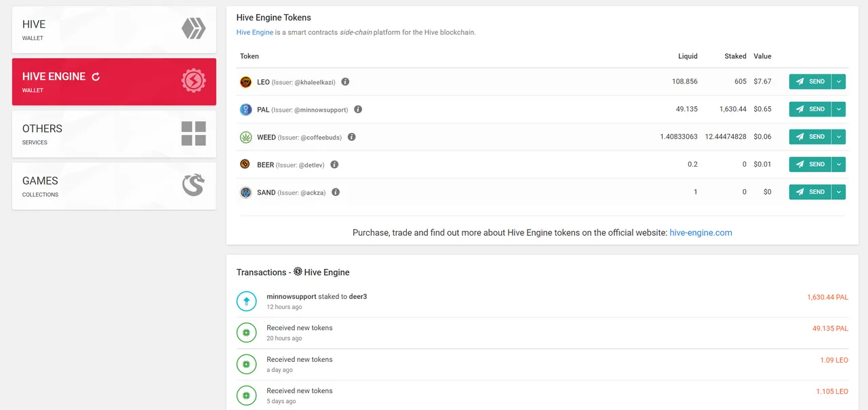Image resolution: width=868 pixels, height=410 pixels.
Task: Click the deer3 username in transactions
Action: point(358,297)
